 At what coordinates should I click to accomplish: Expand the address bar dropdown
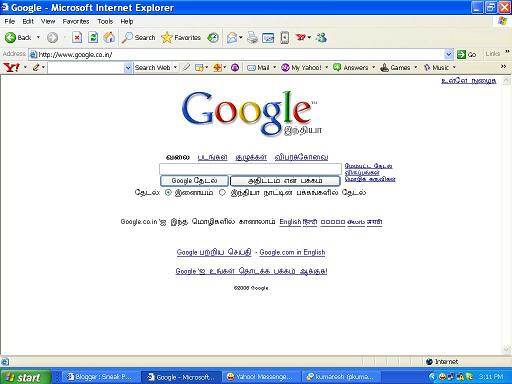[x=449, y=54]
